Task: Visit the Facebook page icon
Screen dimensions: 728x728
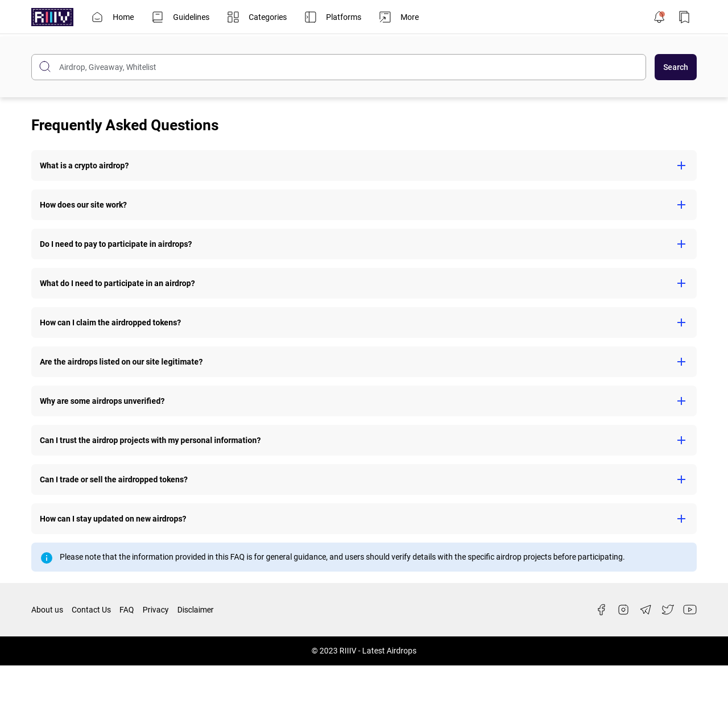Action: coord(601,610)
